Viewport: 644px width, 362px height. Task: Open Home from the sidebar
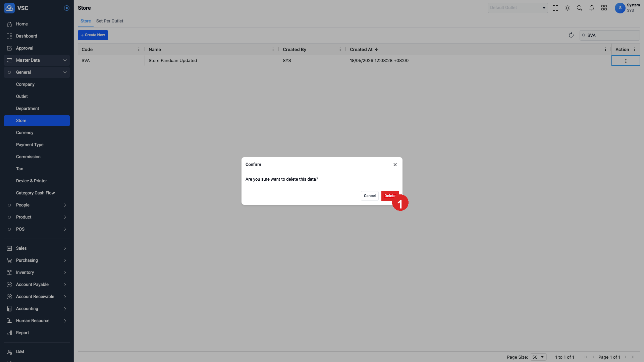pos(37,24)
